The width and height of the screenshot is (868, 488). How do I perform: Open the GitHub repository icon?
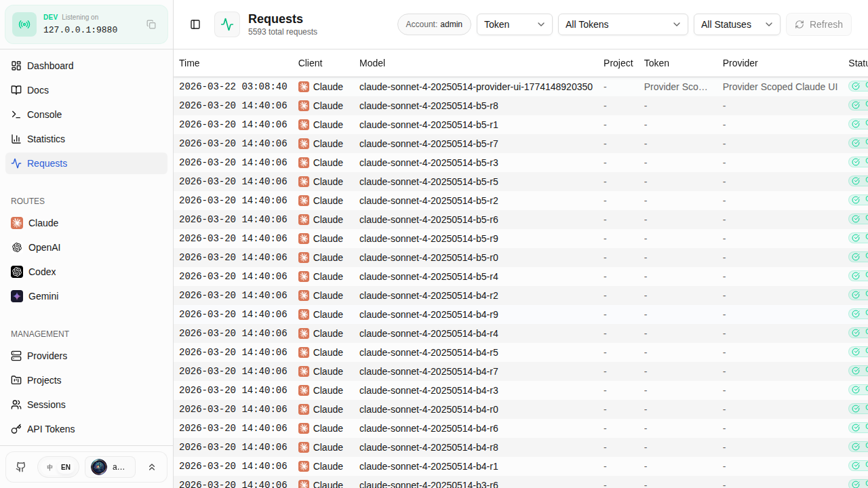coord(21,467)
